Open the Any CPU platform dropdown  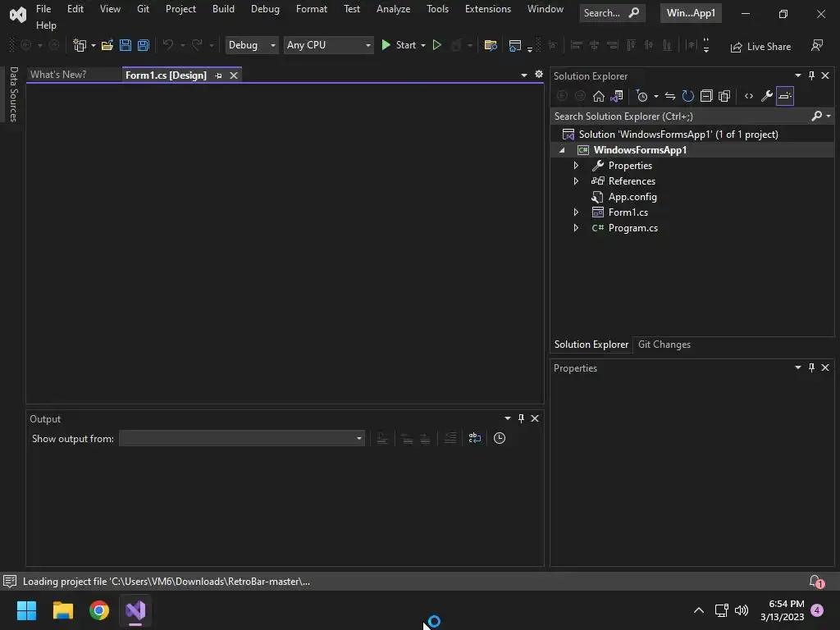(x=328, y=46)
